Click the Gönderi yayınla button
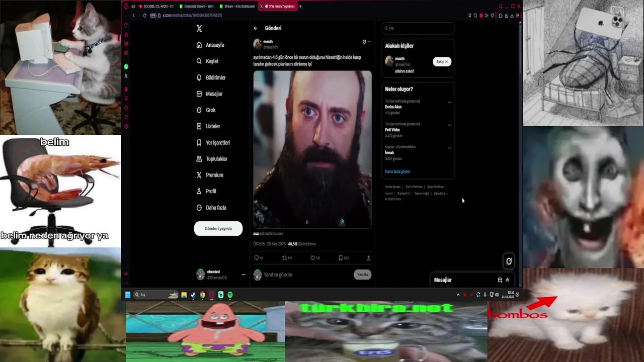Screen dimensions: 644x362 218,229
